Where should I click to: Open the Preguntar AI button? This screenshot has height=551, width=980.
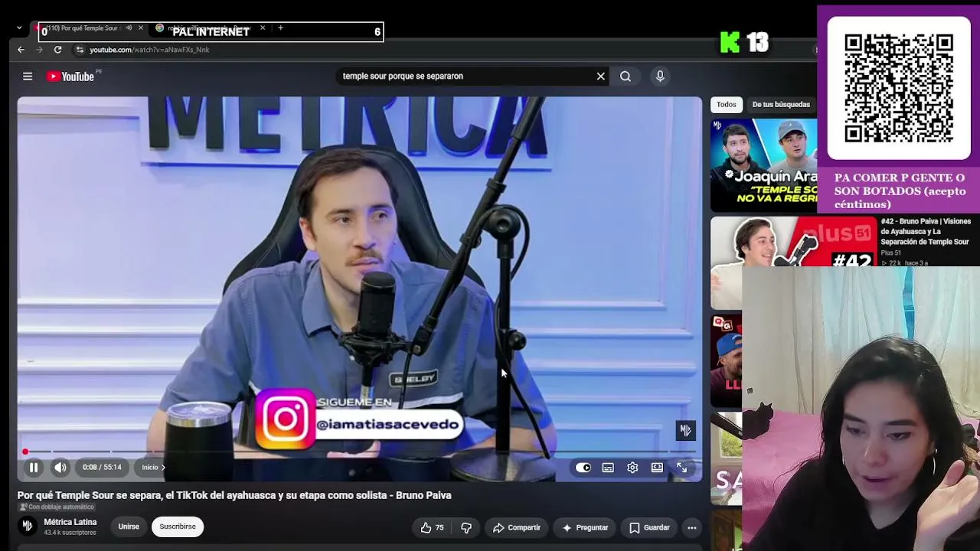(585, 527)
